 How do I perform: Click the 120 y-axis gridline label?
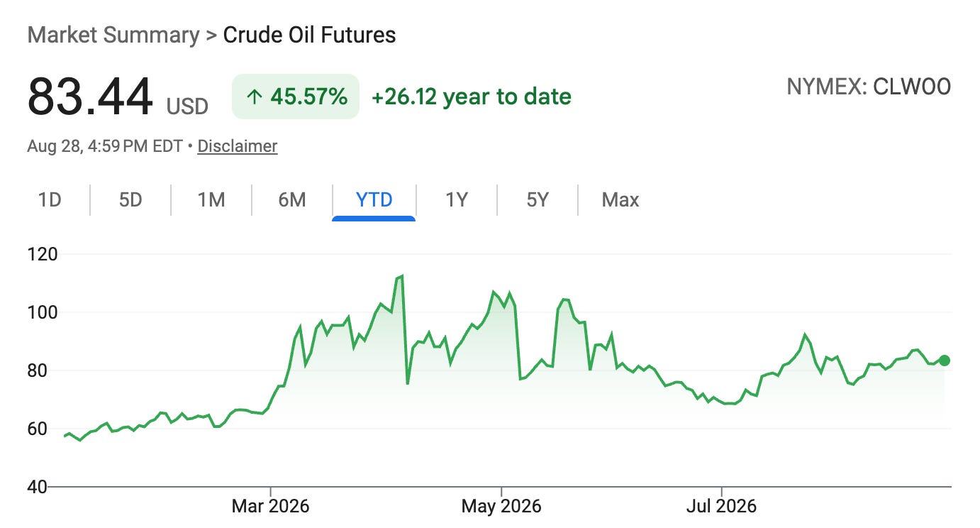pyautogui.click(x=42, y=254)
